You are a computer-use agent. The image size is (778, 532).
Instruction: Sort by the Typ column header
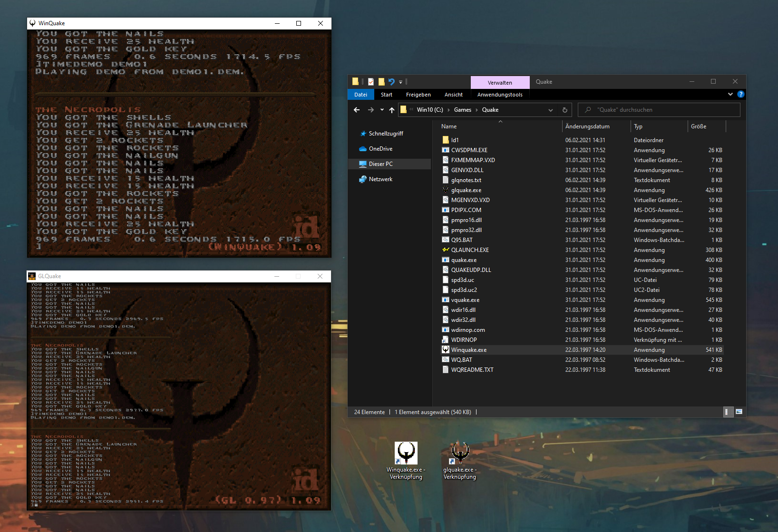[659, 126]
